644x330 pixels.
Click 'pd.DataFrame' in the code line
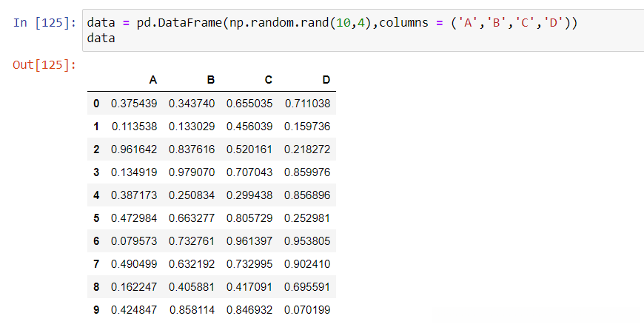tap(179, 22)
